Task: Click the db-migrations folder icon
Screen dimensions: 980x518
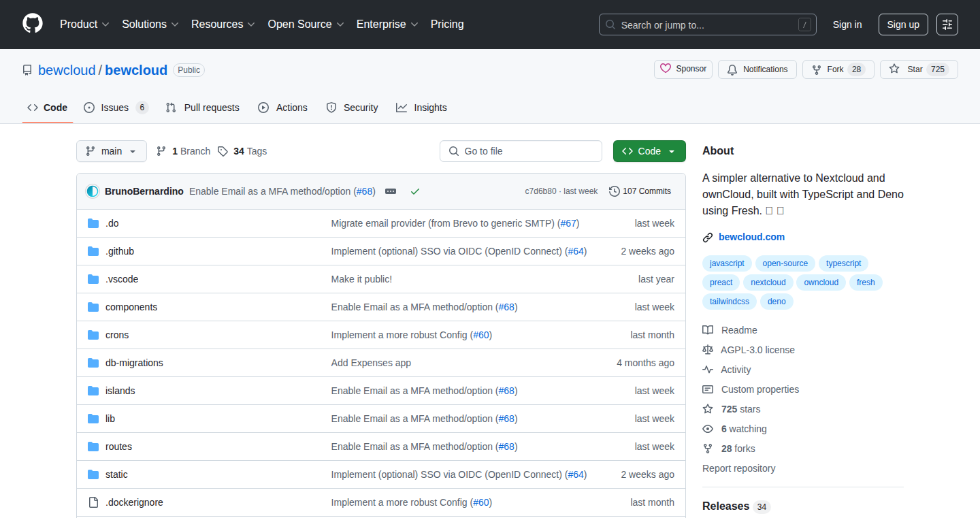Action: pyautogui.click(x=93, y=363)
